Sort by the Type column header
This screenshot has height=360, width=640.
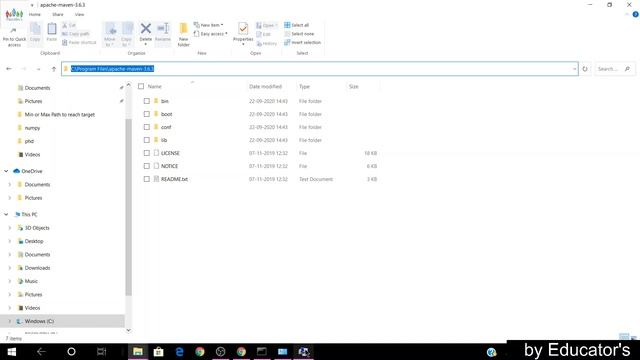304,87
